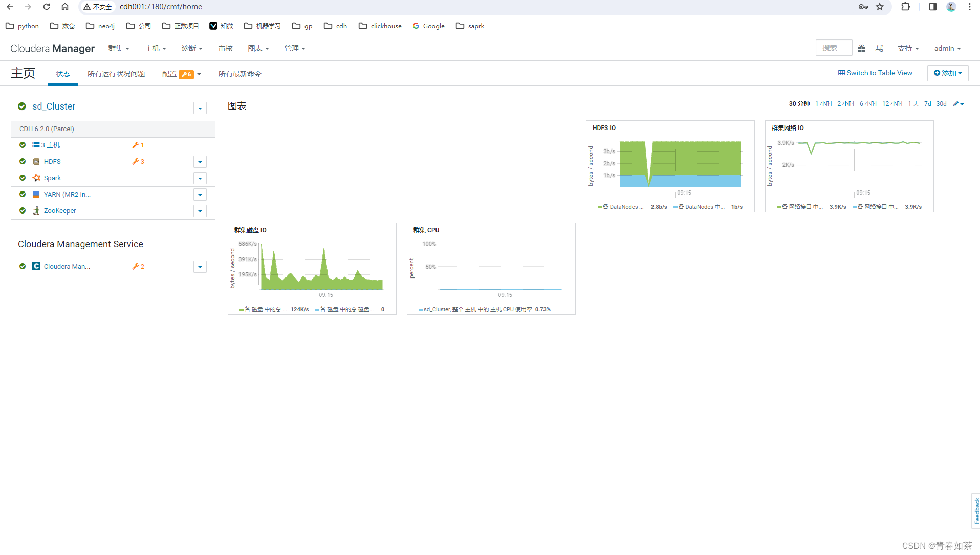The height and width of the screenshot is (555, 980).
Task: Click inside the 搜索 search field
Action: click(834, 48)
